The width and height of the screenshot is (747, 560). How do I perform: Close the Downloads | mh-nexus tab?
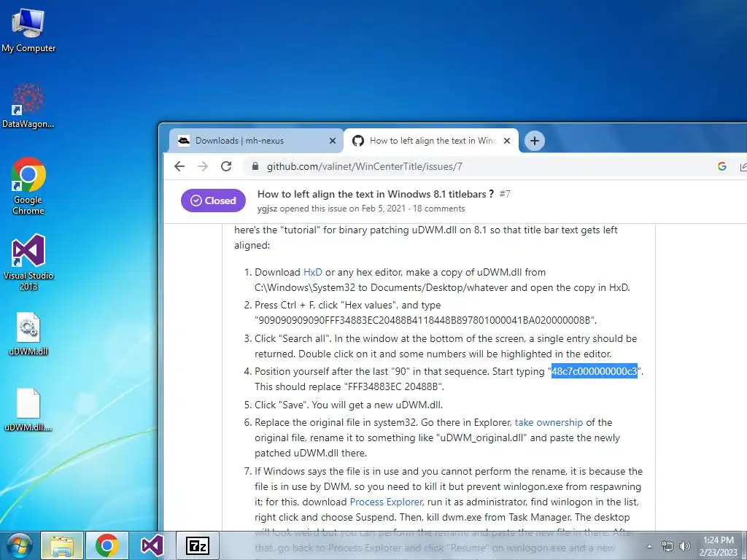pyautogui.click(x=333, y=141)
